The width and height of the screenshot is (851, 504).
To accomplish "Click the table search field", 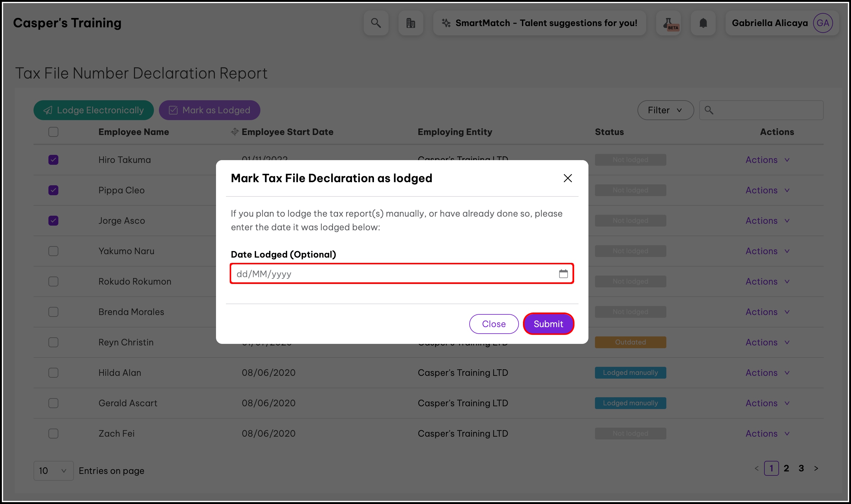I will tap(761, 110).
